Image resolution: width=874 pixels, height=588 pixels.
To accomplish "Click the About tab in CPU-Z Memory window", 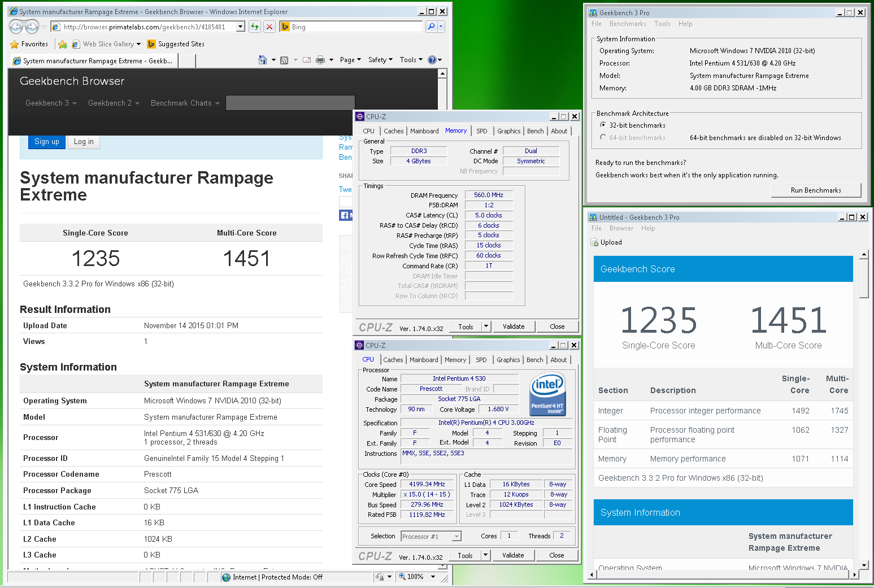I will click(x=559, y=131).
